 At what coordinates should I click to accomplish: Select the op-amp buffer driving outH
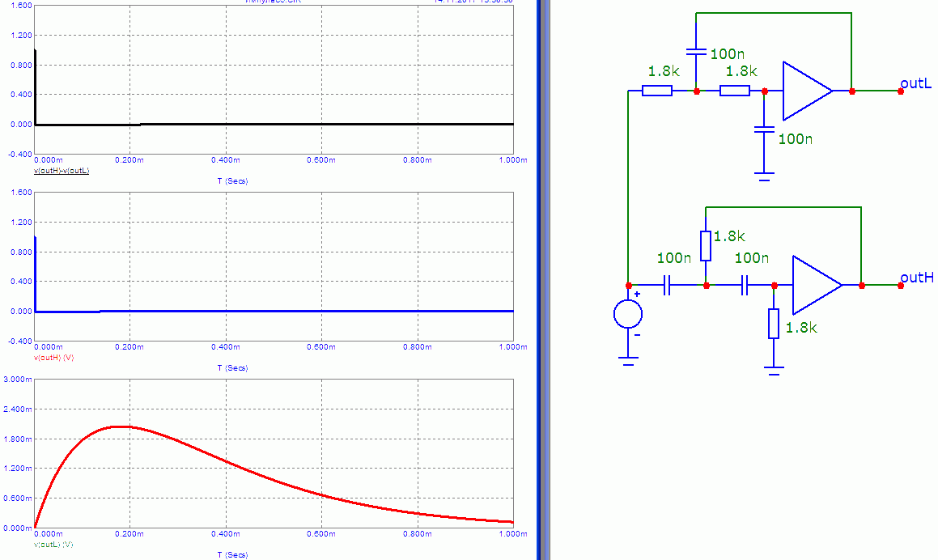pyautogui.click(x=817, y=286)
